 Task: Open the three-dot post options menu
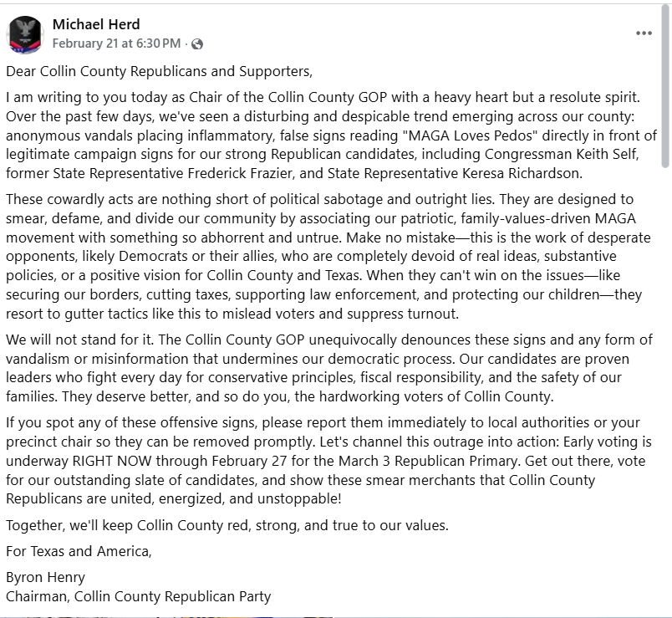coord(643,33)
